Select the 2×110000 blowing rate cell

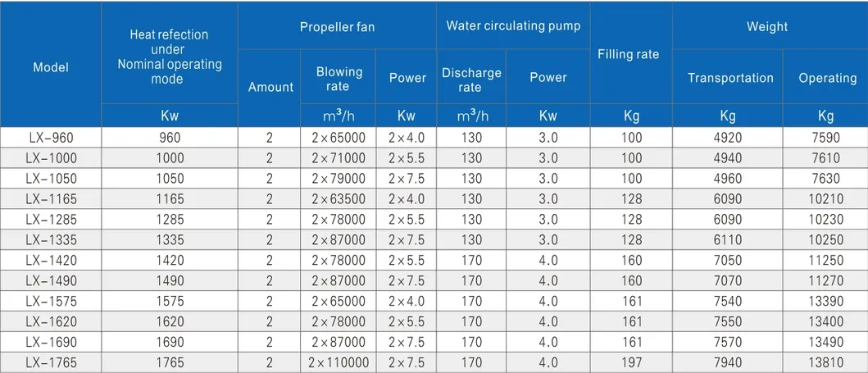coord(338,362)
